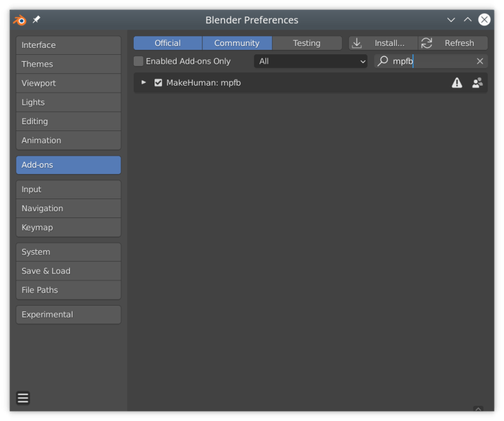Enable the Enabled Add-ons Only checkbox
This screenshot has width=504, height=421.
click(x=139, y=61)
